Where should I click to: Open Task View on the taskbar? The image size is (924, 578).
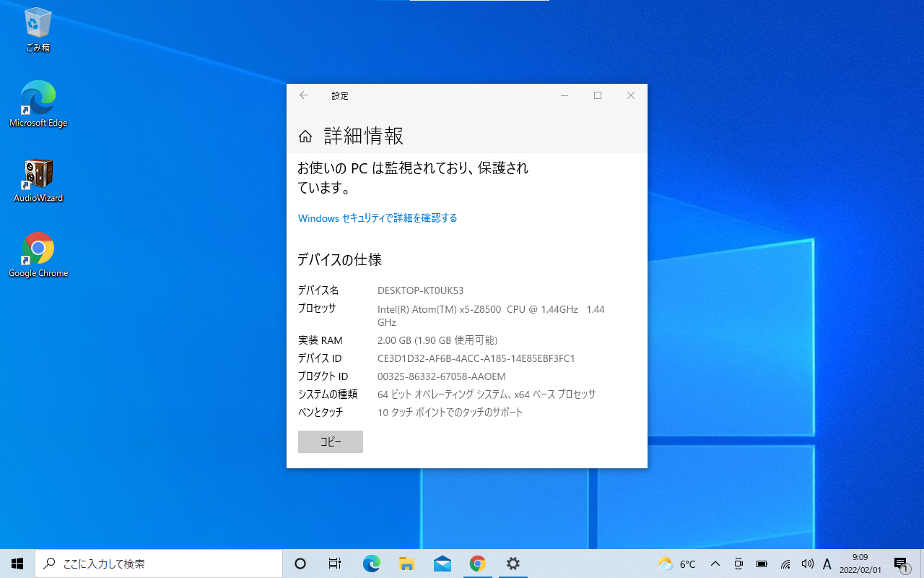point(335,564)
